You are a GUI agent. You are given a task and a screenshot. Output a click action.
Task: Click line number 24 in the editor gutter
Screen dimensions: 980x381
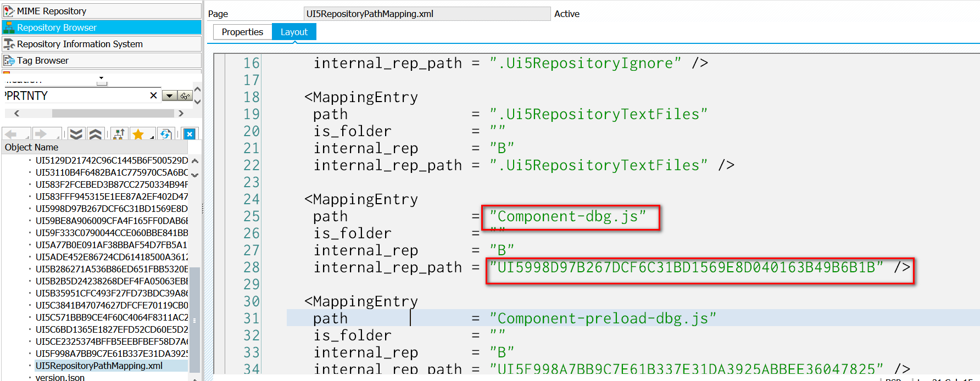click(252, 199)
